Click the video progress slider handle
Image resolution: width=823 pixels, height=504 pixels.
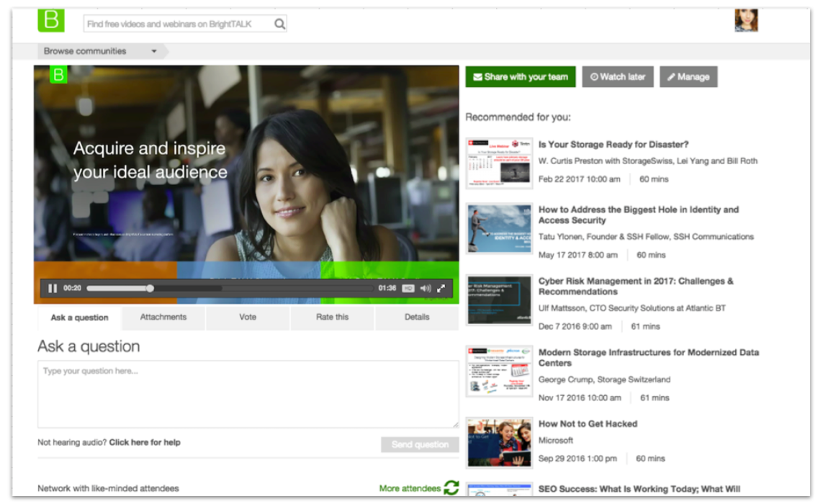pos(150,288)
